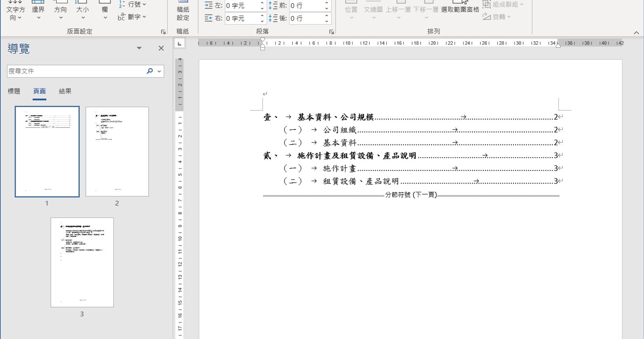
Task: Expand the 斷字 hyphenation dropdown
Action: click(x=132, y=17)
